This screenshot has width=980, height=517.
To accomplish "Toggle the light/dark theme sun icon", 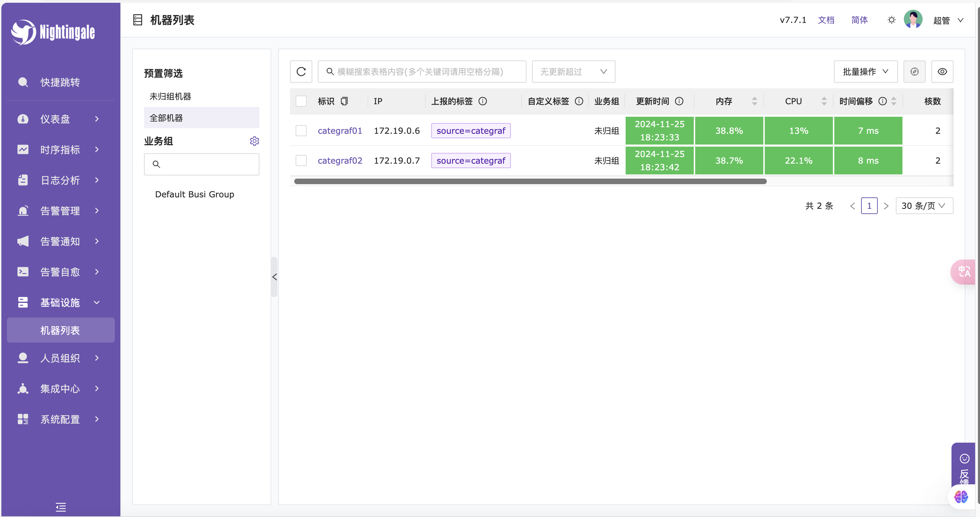I will coord(891,20).
